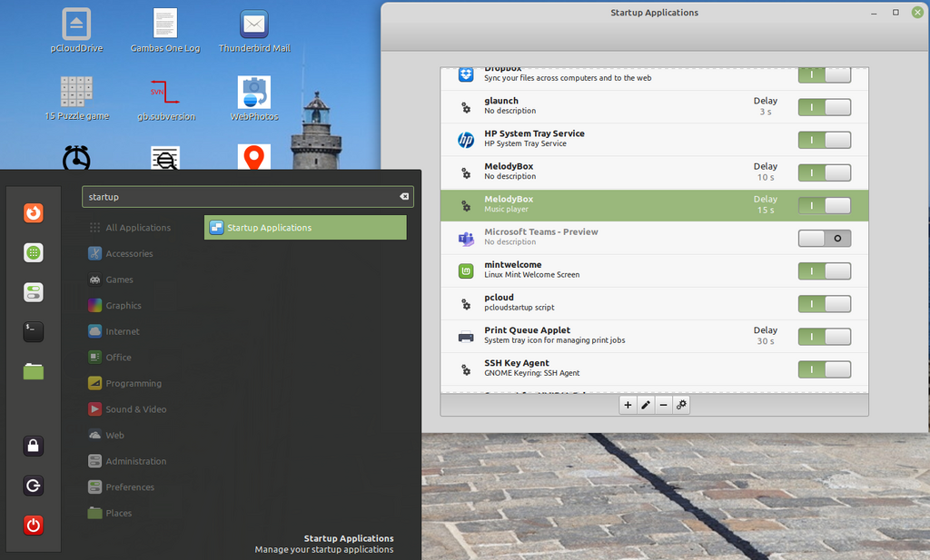Select the Programming category
The image size is (930, 560).
coord(125,383)
